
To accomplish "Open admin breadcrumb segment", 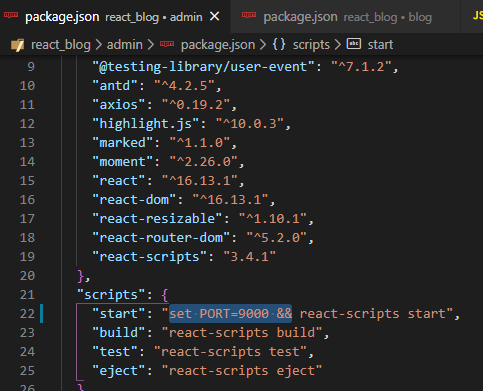I will (124, 45).
